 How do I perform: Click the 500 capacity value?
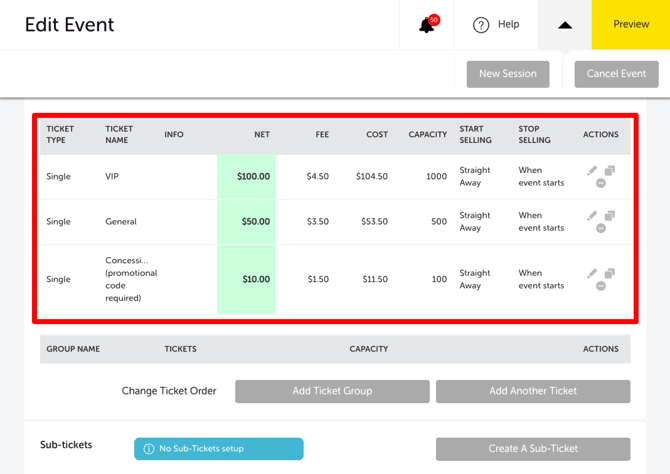(439, 222)
